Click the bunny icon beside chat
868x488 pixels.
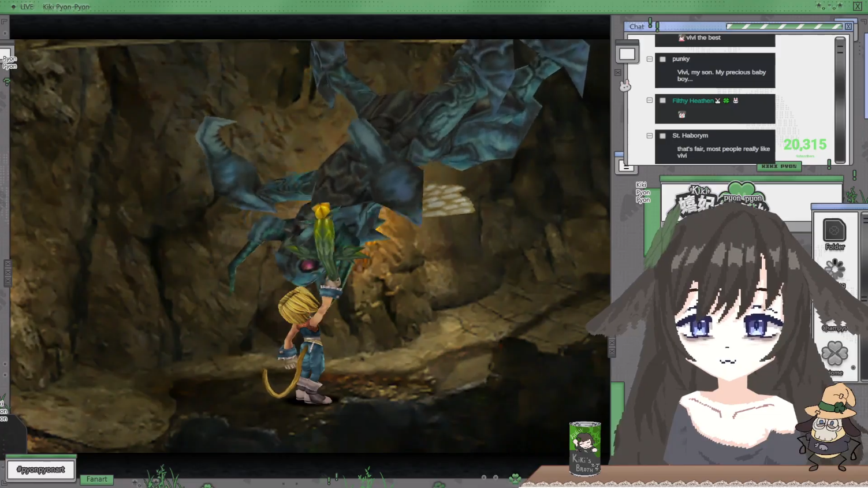tap(625, 86)
